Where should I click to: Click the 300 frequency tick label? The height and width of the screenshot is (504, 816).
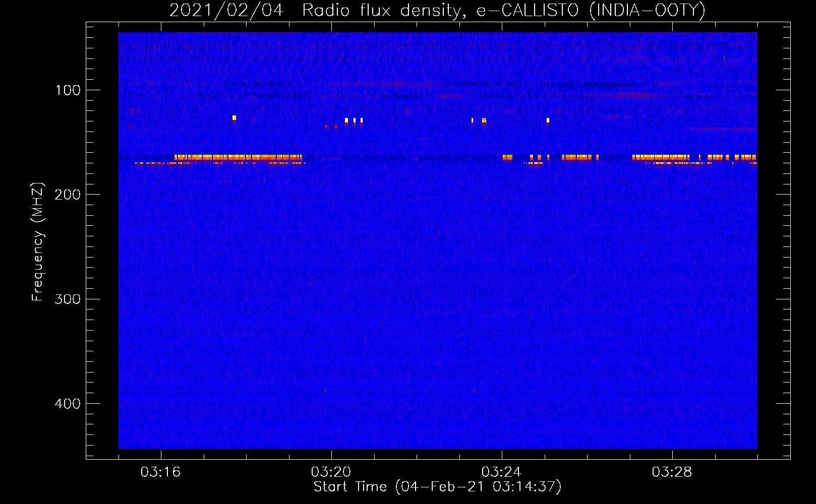68,299
